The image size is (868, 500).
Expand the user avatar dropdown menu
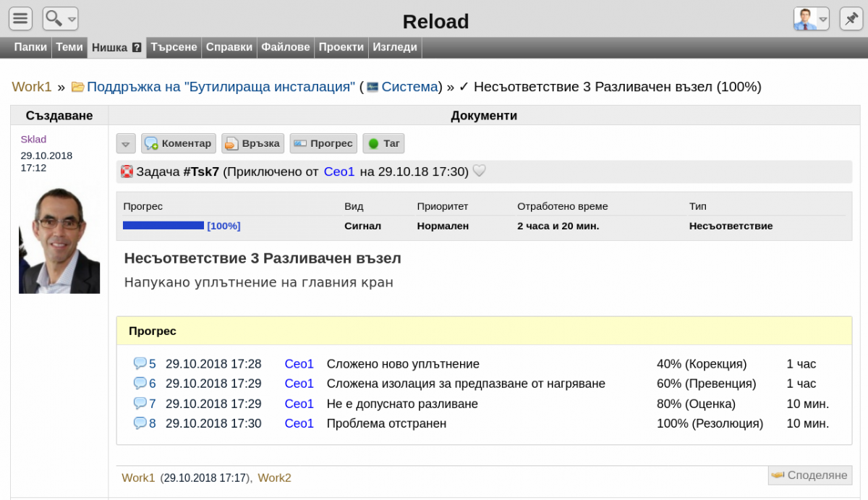click(823, 20)
